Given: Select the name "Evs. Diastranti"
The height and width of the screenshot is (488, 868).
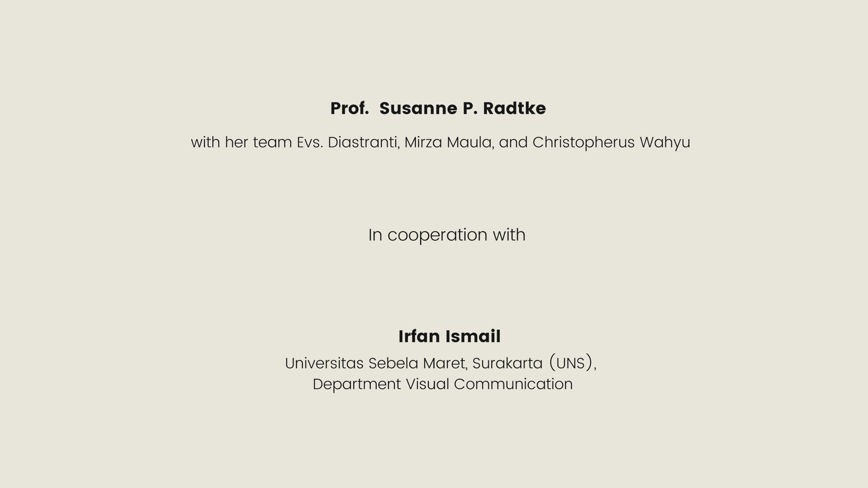Looking at the screenshot, I should point(348,142).
